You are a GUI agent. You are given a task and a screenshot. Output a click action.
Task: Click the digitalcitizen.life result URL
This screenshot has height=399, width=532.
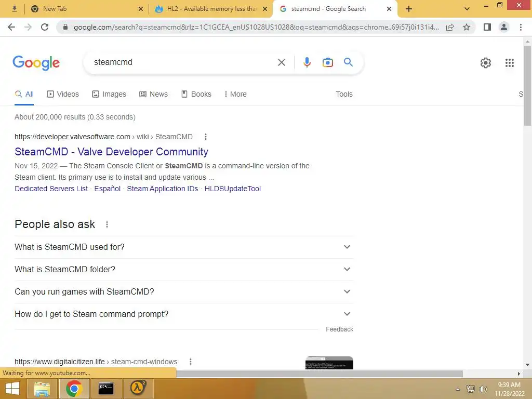[x=96, y=362]
